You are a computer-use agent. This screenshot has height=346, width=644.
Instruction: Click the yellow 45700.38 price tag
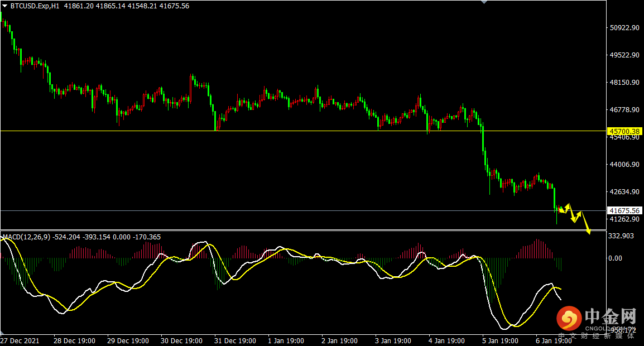pos(624,132)
